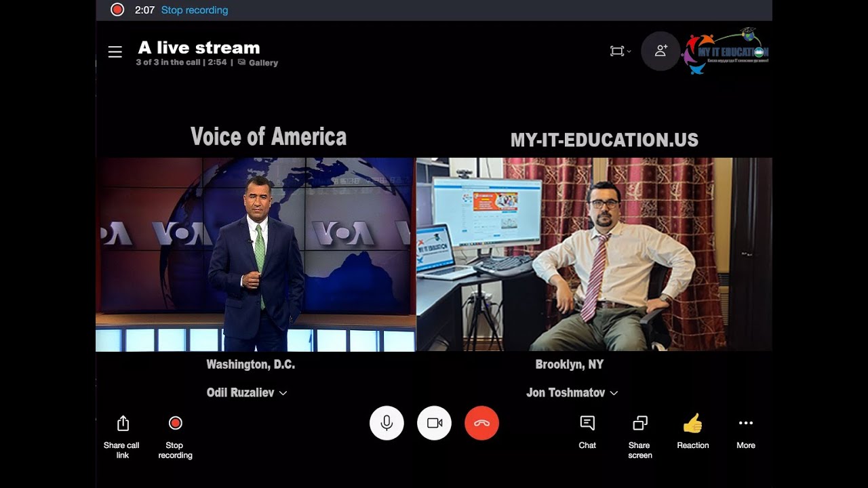Click the Stop recording link at top
The width and height of the screenshot is (868, 488).
(x=195, y=10)
